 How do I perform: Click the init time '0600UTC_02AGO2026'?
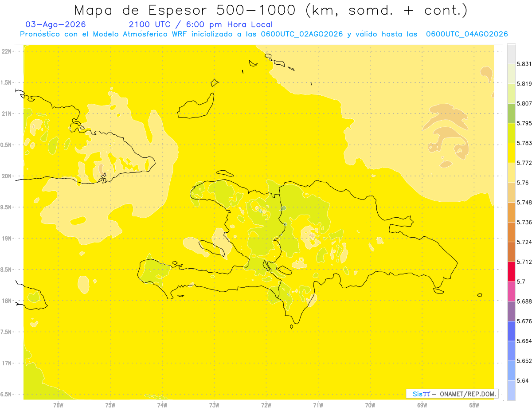[302, 34]
